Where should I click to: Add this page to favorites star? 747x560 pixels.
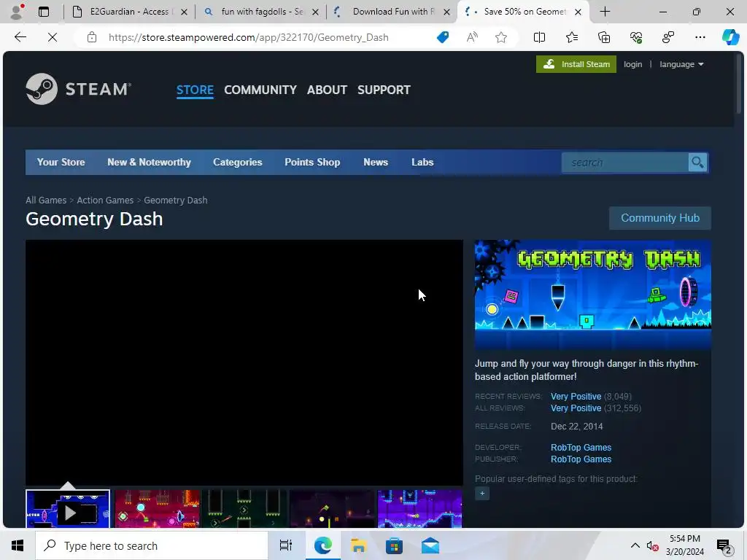pyautogui.click(x=500, y=37)
